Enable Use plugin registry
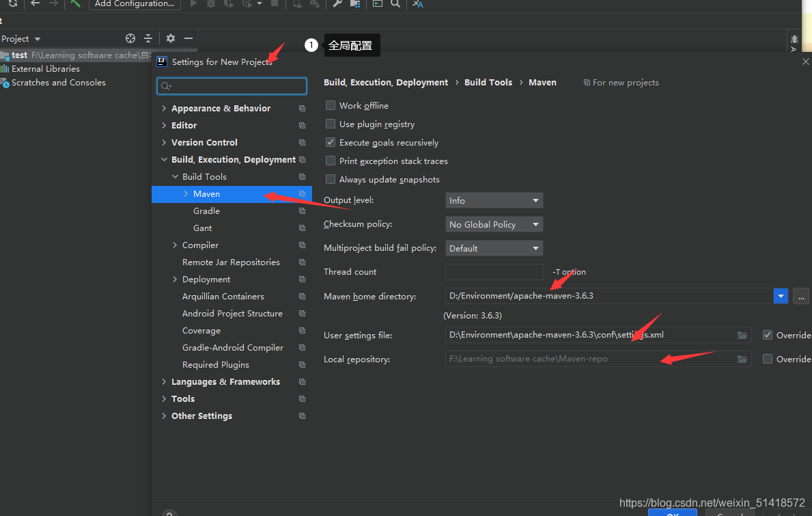The image size is (812, 516). tap(331, 124)
